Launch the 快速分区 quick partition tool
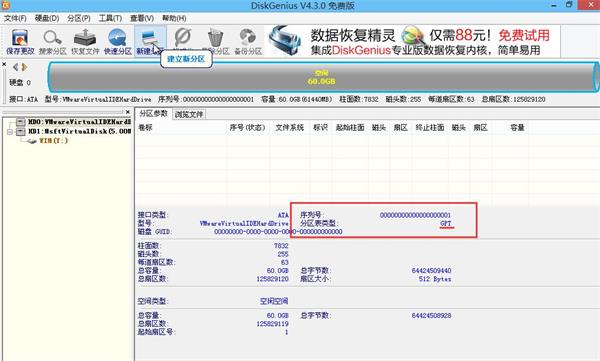The width and height of the screenshot is (600, 361). click(x=117, y=42)
